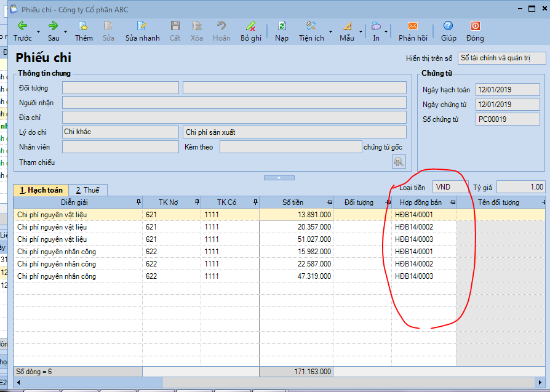Collapse the general info panel arrow

(x=279, y=178)
